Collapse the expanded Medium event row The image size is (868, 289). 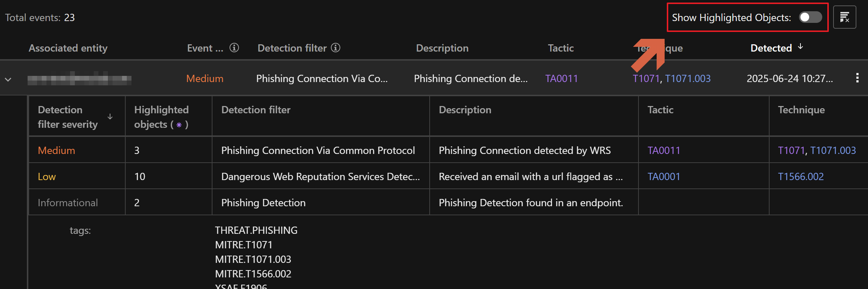(x=8, y=79)
